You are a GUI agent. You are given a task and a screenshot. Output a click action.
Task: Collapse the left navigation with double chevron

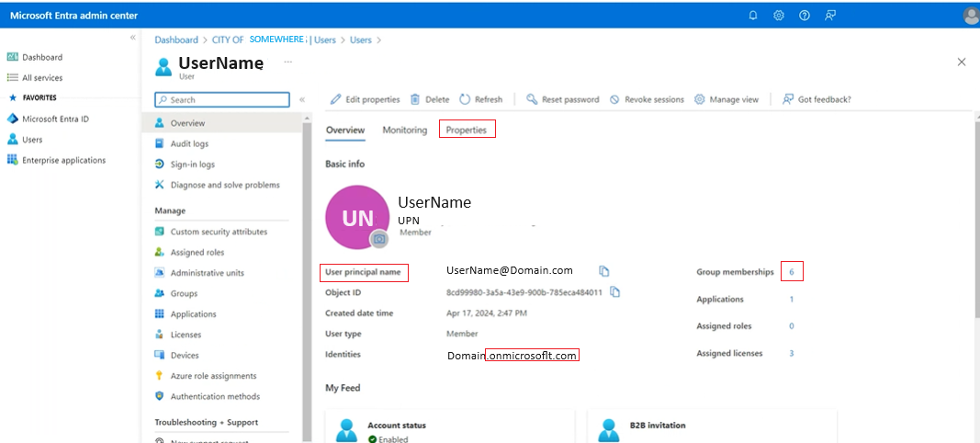tap(132, 39)
